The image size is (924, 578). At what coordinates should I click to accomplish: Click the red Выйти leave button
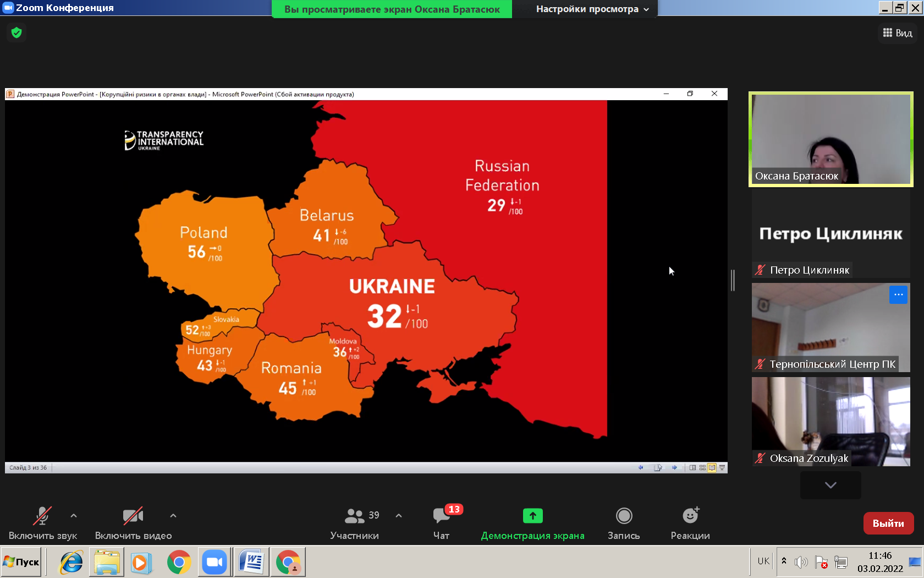[888, 523]
